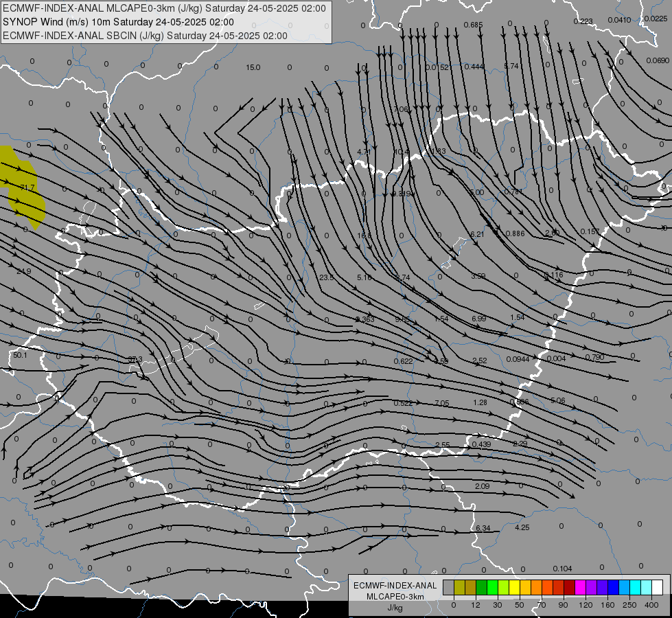The image size is (672, 618).
Task: Click the legend label MLCAPE0-3km
Action: pos(395,597)
